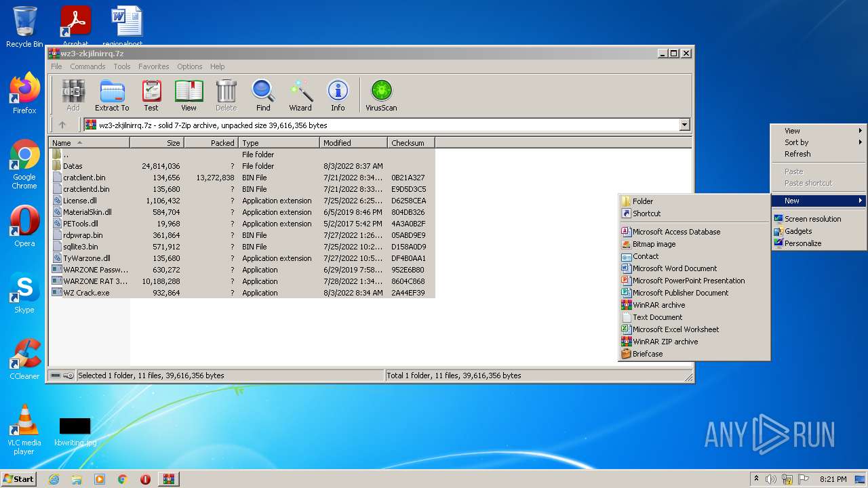
Task: Expand the New submenu entry
Action: point(818,201)
